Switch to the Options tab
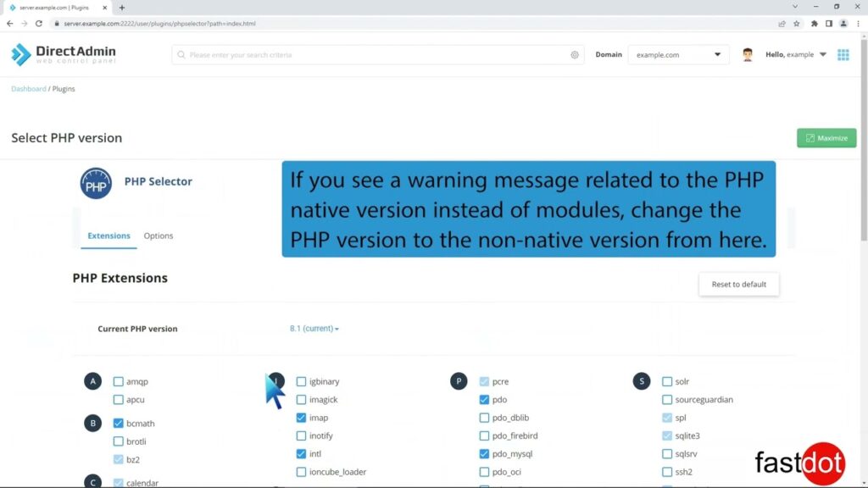This screenshot has width=868, height=488. click(x=158, y=236)
